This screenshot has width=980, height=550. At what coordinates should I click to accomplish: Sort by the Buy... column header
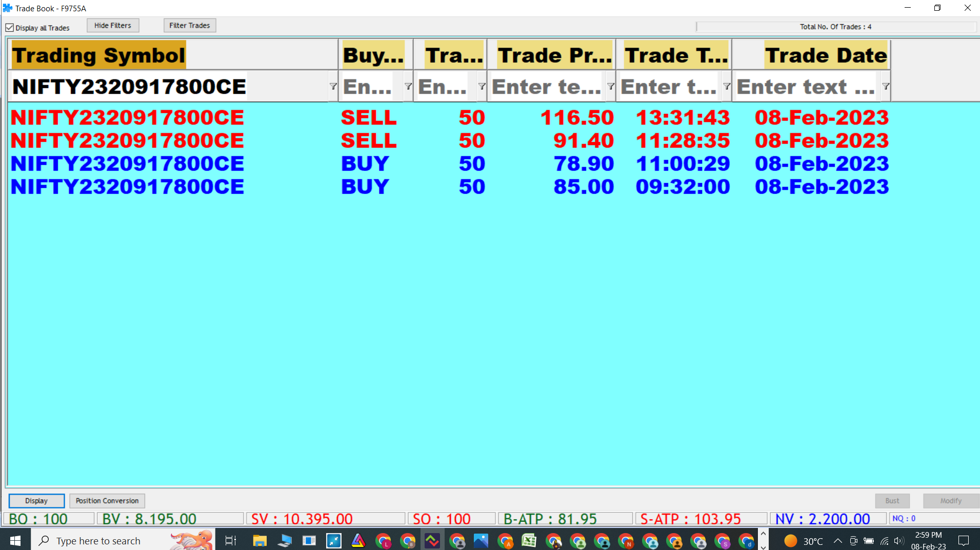376,55
